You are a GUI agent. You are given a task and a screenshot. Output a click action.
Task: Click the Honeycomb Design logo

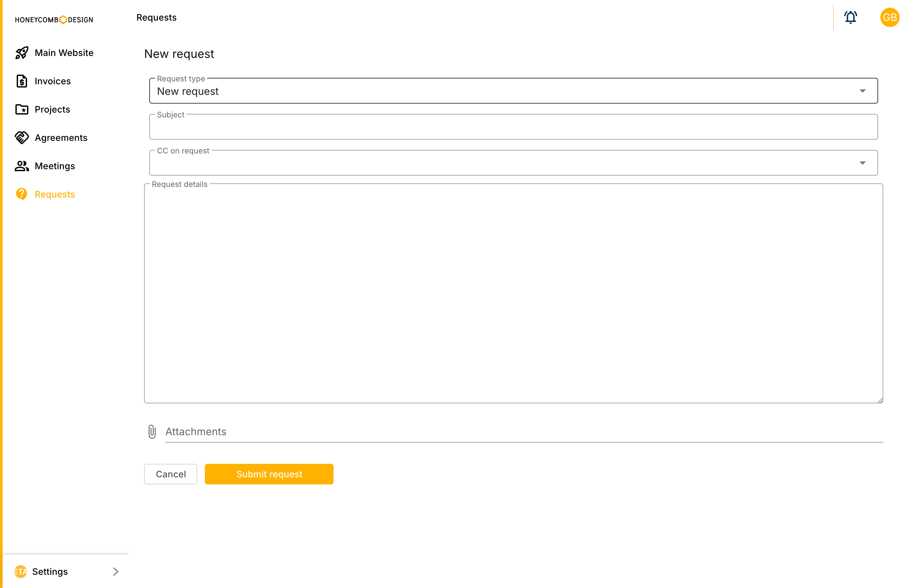click(x=54, y=20)
